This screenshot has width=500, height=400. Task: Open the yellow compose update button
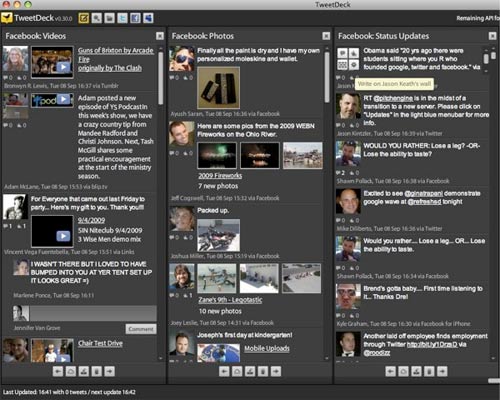pos(84,18)
